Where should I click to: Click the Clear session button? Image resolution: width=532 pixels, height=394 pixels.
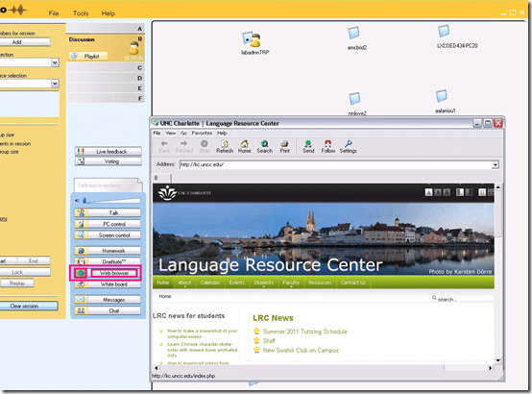coord(29,306)
